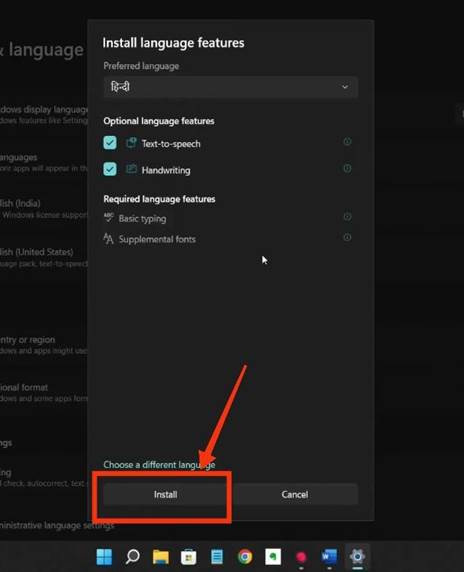Uncheck the Handwriting checkbox
The image size is (464, 572).
(110, 169)
